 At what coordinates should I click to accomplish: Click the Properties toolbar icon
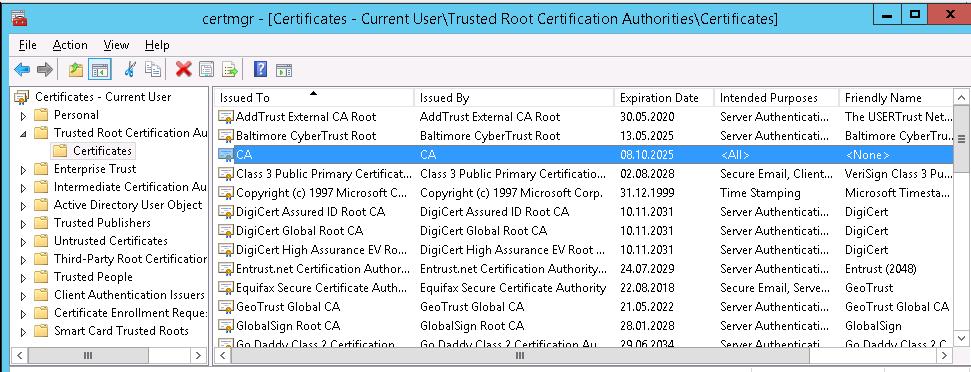206,70
